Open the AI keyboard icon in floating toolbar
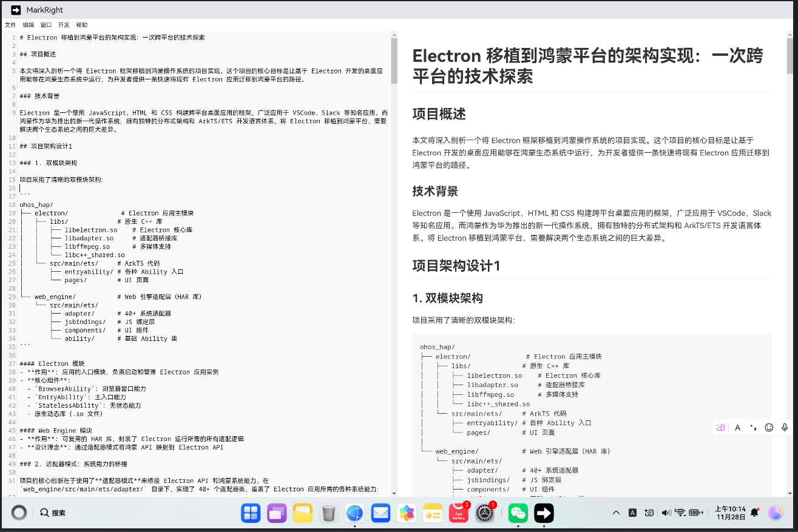Viewport: 798px width, 532px height. click(720, 427)
